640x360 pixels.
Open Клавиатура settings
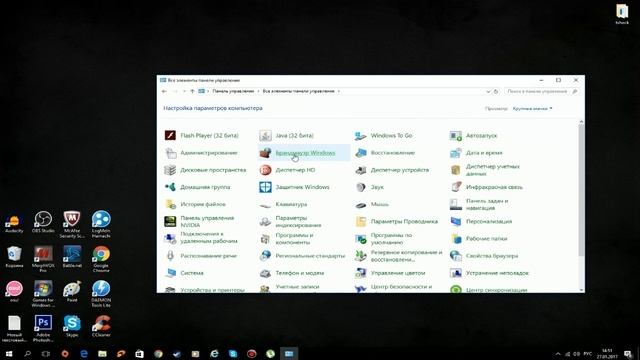pyautogui.click(x=283, y=204)
